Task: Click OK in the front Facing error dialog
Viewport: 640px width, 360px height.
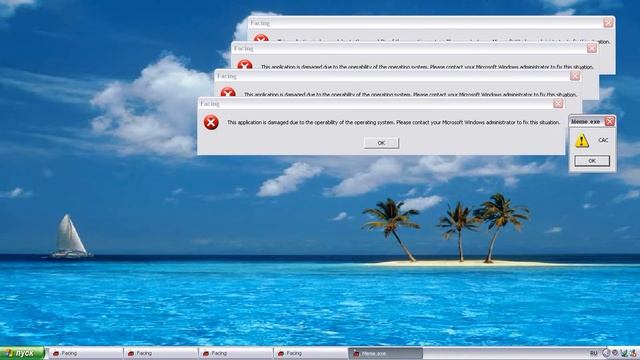Action: (x=381, y=143)
